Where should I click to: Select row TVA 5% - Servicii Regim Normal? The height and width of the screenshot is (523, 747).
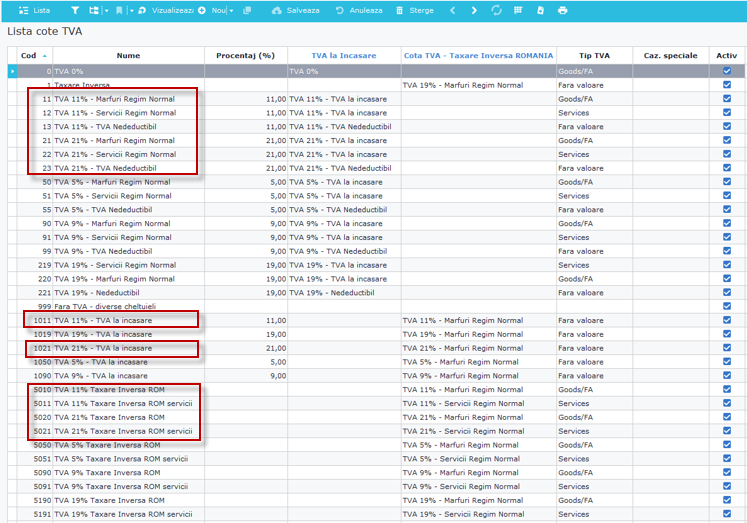pyautogui.click(x=376, y=196)
